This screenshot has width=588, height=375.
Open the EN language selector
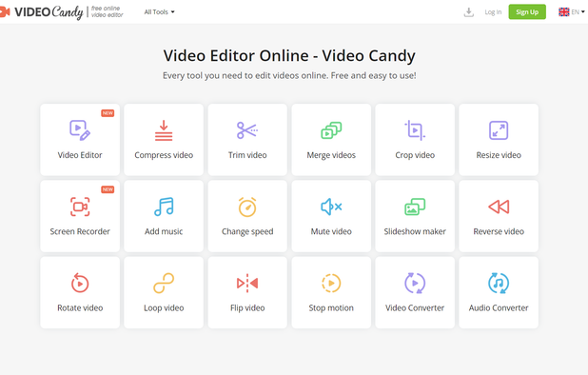(x=572, y=12)
